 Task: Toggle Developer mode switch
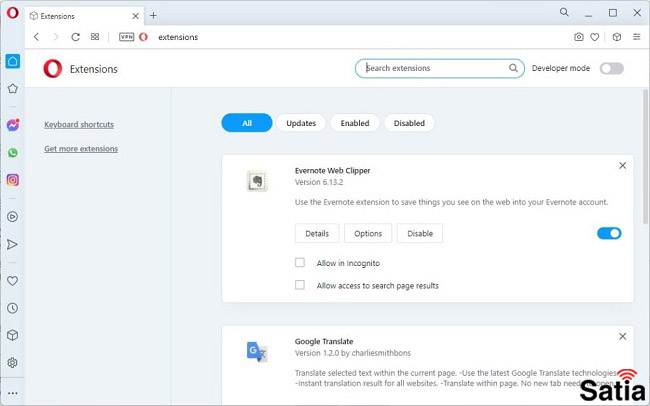(x=611, y=68)
